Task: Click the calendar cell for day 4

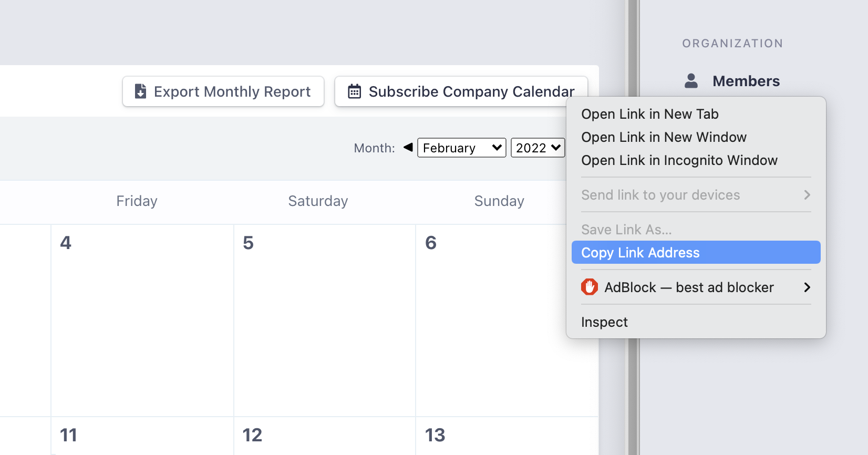Action: 142,320
